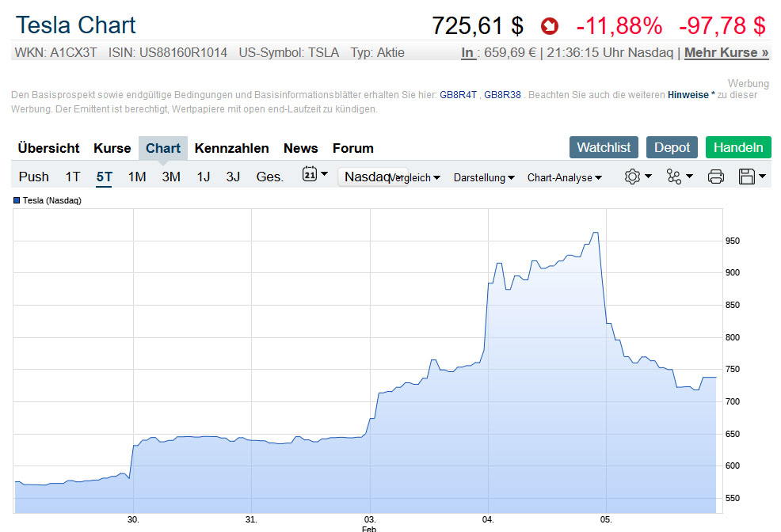
Task: Click the blue Tesla (Nasdaq) legend square
Action: (x=17, y=200)
